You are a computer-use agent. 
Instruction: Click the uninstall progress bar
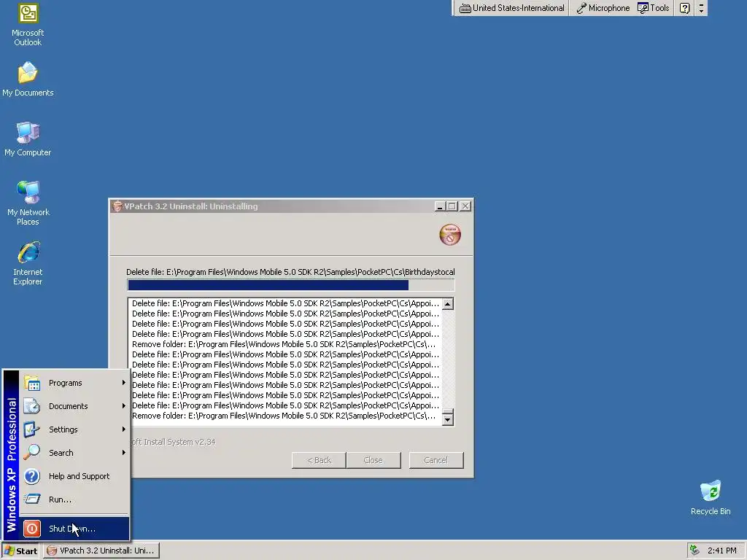[x=290, y=285]
